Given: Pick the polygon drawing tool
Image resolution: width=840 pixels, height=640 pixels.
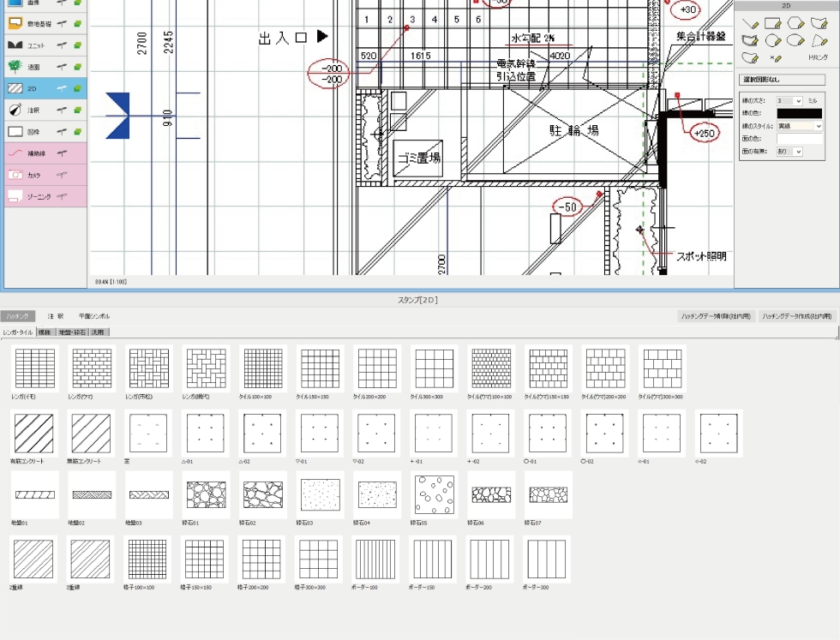Looking at the screenshot, I should [x=795, y=23].
